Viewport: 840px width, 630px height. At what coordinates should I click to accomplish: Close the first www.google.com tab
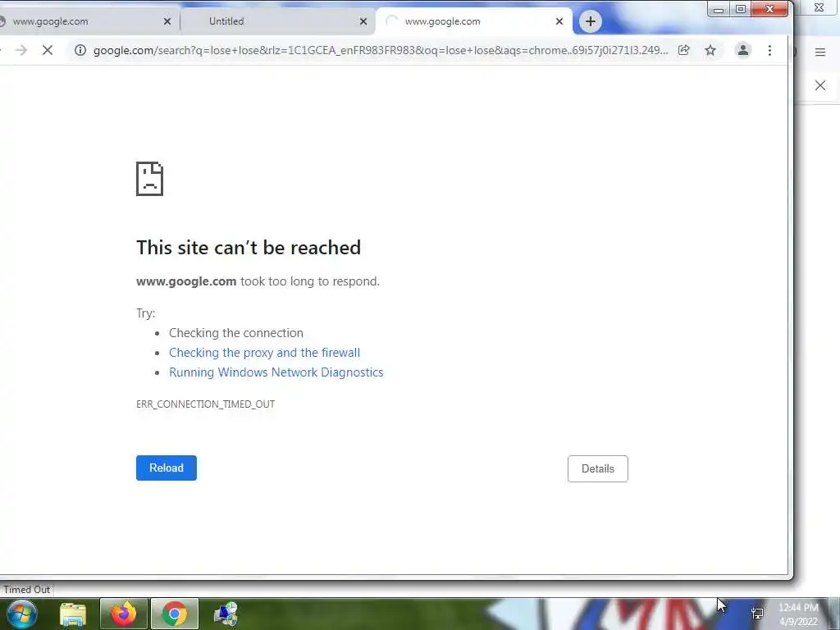point(167,21)
